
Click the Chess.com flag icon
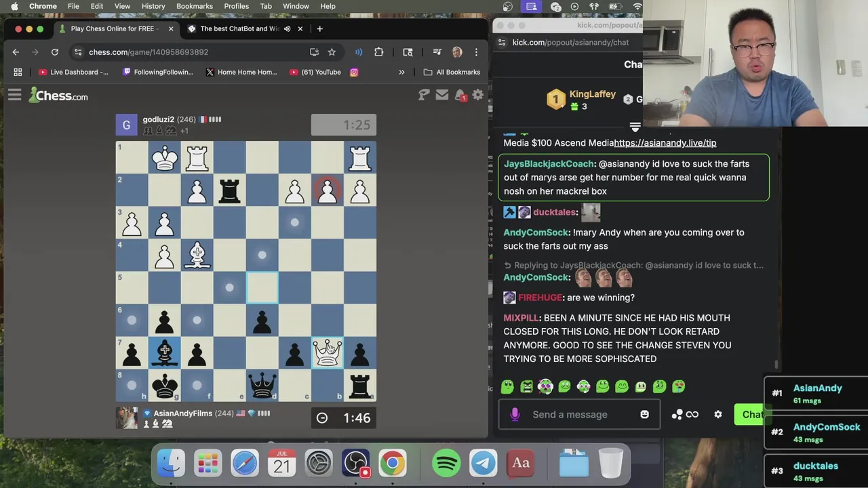pos(424,95)
